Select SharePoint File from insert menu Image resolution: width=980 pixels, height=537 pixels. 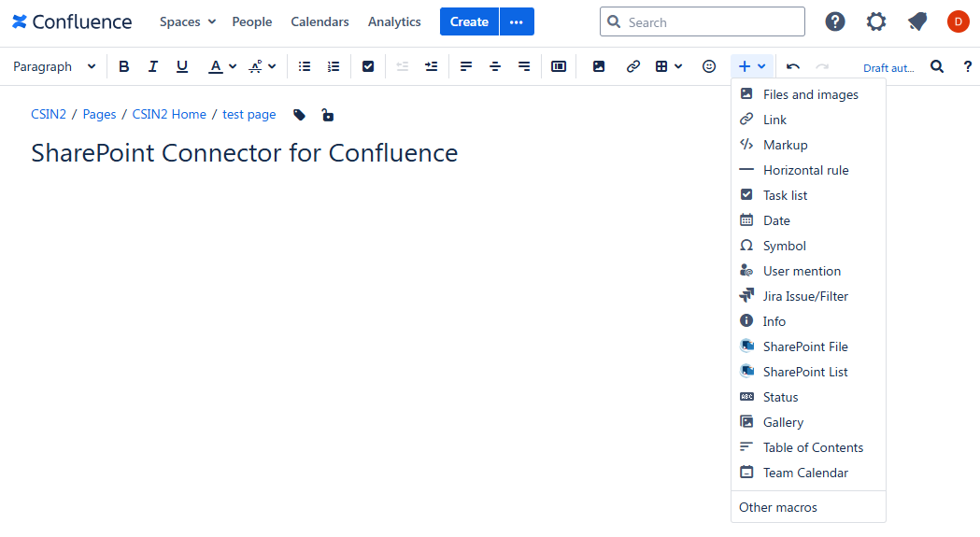(x=804, y=346)
